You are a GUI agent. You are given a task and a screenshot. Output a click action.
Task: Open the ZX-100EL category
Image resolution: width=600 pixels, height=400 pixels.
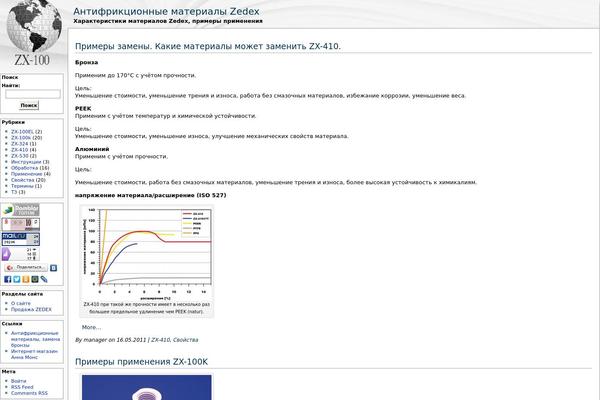(x=23, y=132)
